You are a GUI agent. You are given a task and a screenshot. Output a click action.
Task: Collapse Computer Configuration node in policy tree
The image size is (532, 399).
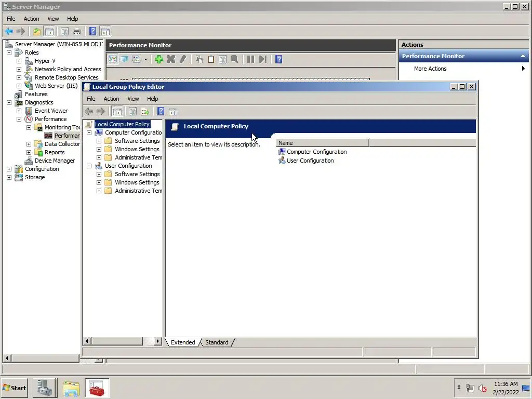click(89, 132)
